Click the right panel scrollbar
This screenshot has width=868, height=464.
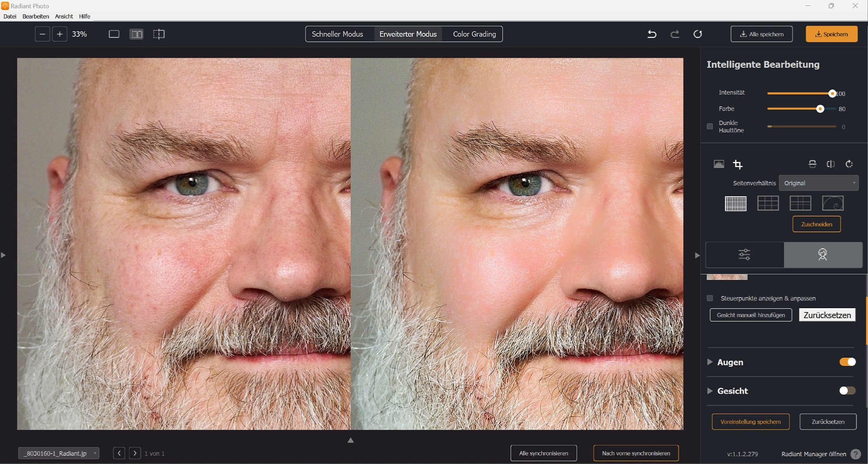866,321
